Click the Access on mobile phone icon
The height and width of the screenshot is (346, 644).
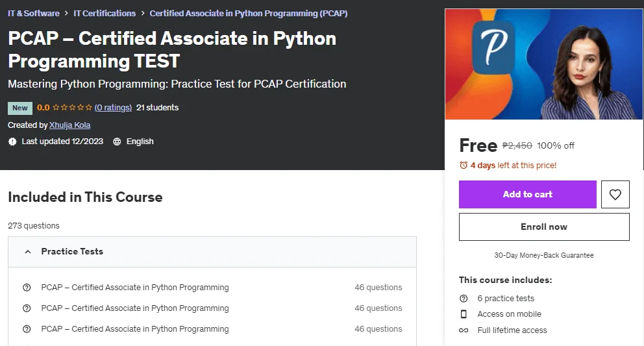[x=464, y=314]
